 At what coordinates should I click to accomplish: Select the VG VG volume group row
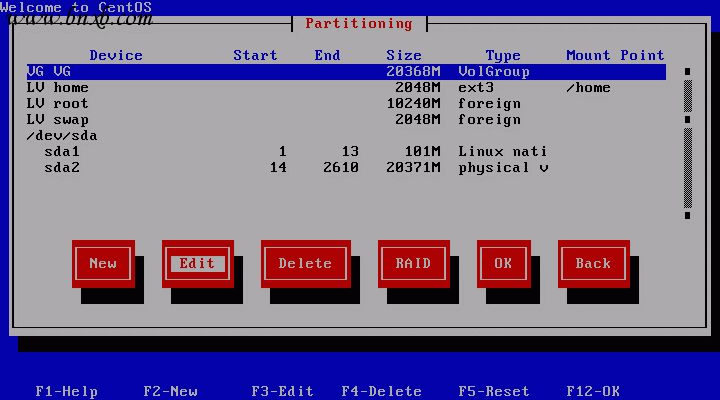pyautogui.click(x=346, y=72)
